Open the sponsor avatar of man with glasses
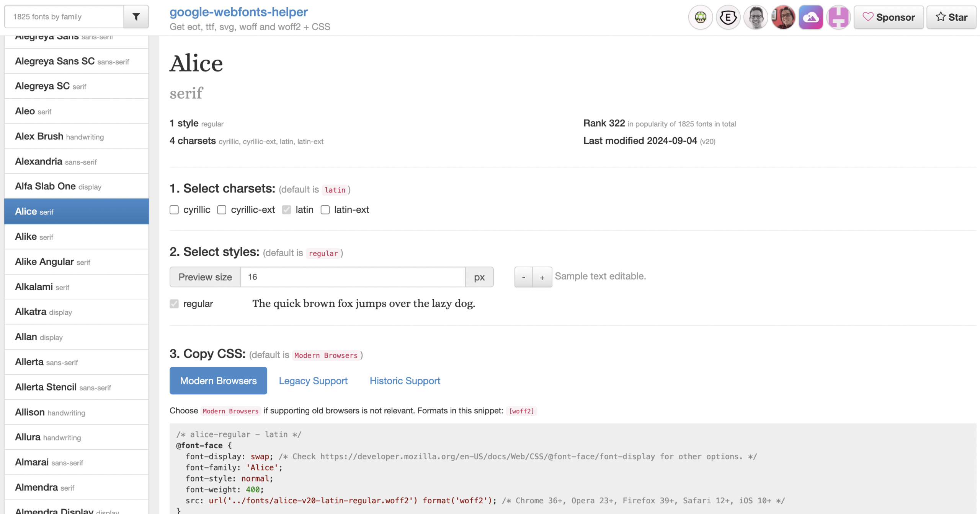The image size is (980, 514). click(x=756, y=17)
